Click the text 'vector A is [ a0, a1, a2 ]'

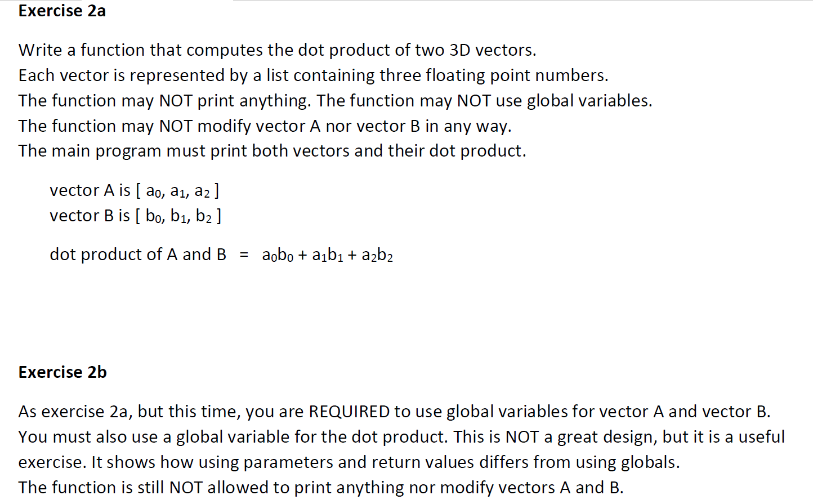click(135, 191)
